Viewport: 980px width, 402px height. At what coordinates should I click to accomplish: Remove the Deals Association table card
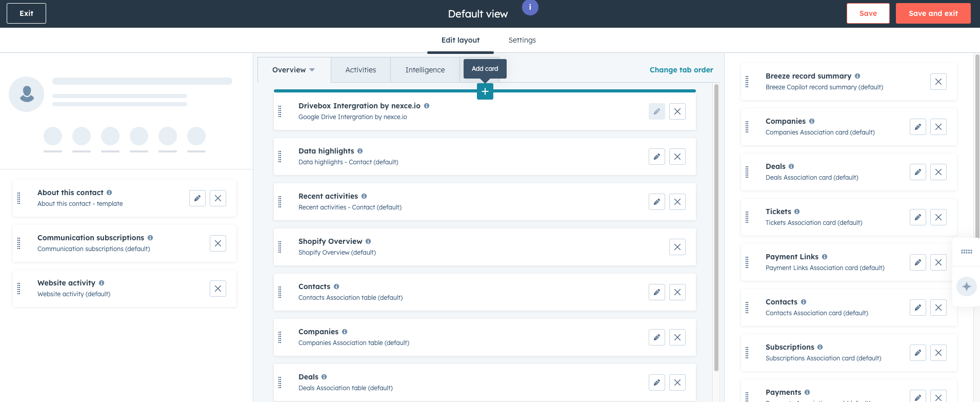677,382
